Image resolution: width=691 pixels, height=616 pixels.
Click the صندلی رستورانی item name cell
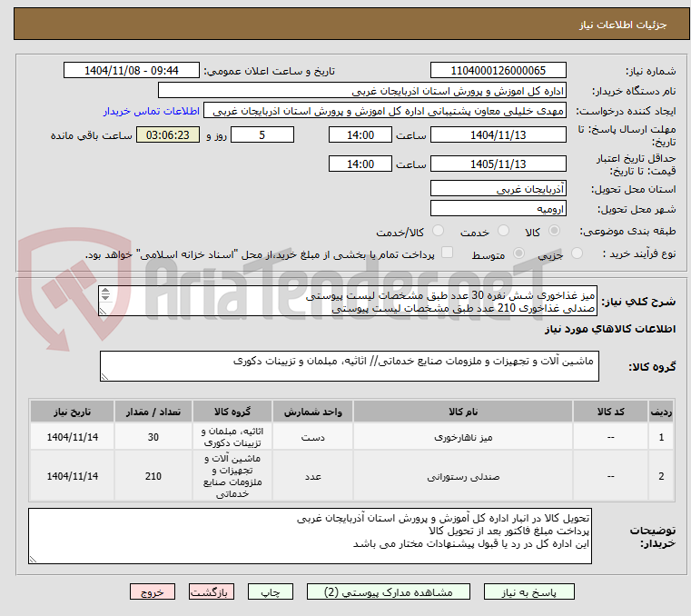463,476
